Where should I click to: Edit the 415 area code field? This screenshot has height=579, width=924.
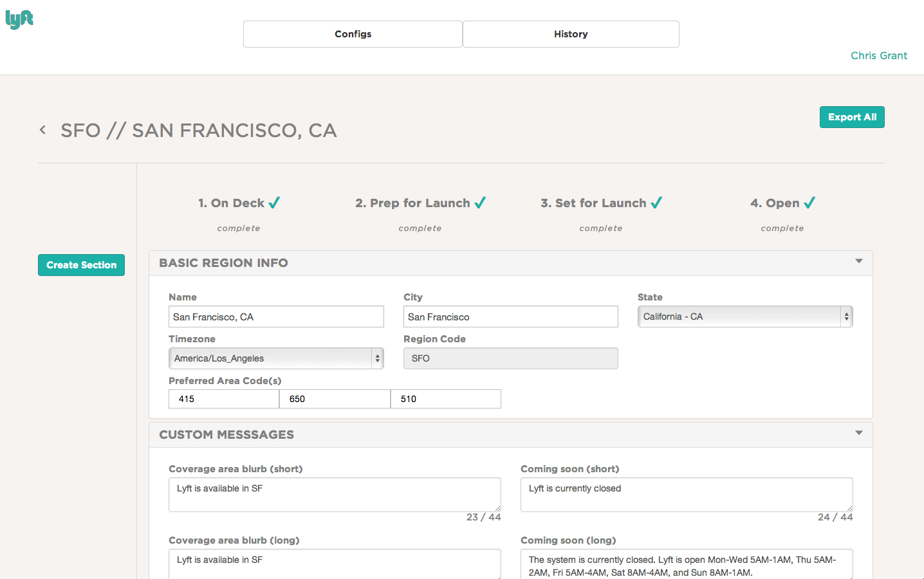224,399
